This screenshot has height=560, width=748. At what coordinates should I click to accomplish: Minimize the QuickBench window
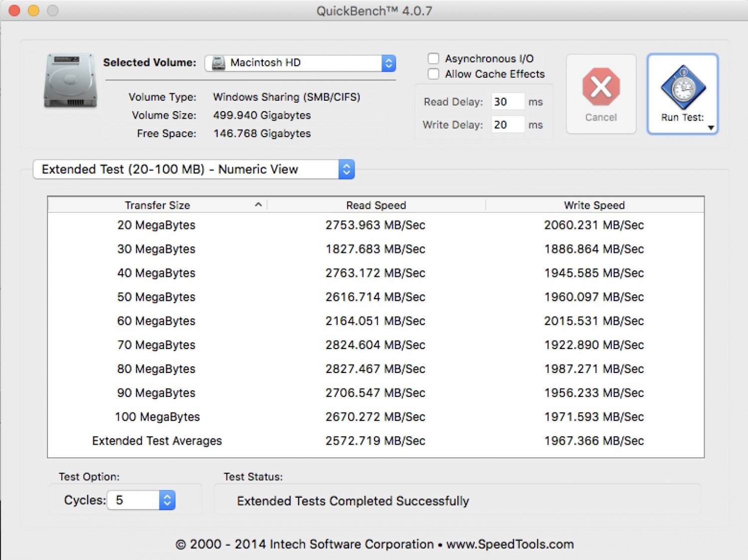(33, 10)
